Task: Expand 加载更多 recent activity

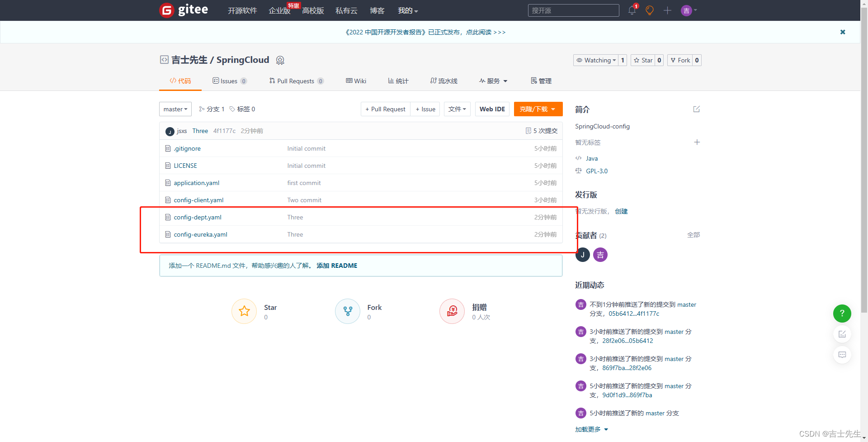Action: [591, 429]
